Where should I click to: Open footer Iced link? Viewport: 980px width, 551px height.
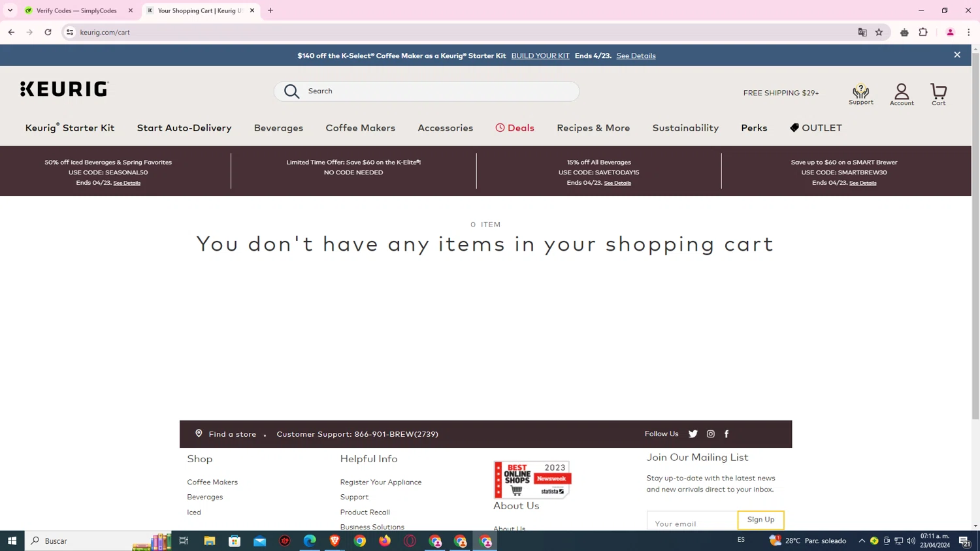[194, 512]
